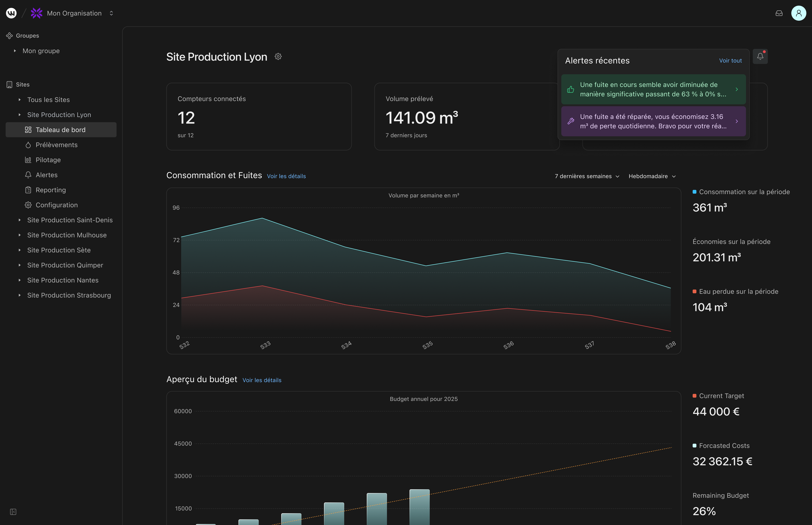This screenshot has width=812, height=525.
Task: Click Voir les détails next to Consommation et Fuites
Action: [286, 176]
